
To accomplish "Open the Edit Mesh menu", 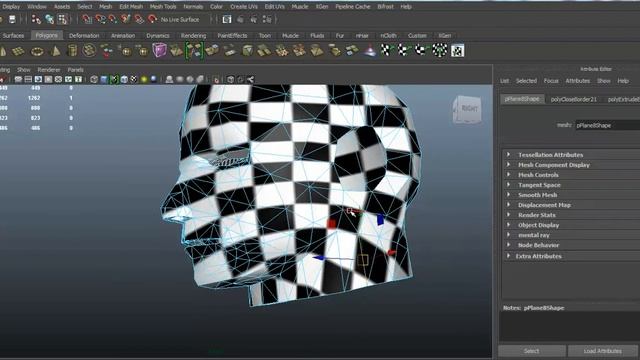I will [131, 7].
